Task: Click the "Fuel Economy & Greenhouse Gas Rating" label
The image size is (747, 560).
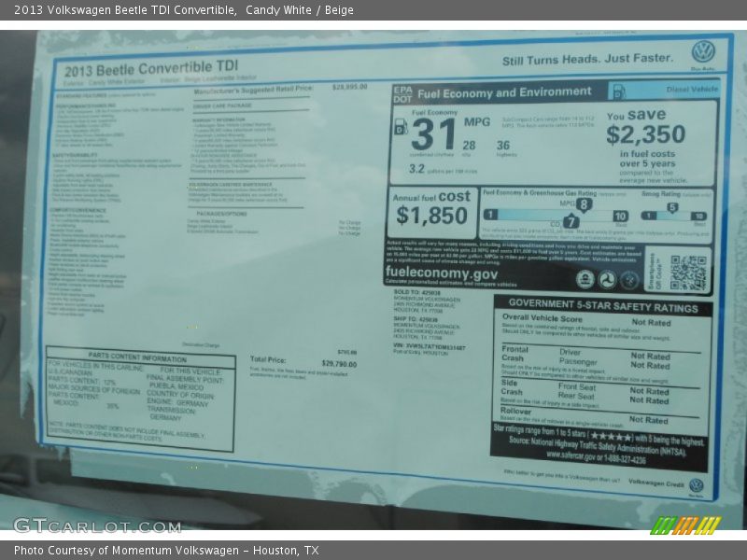Action: 540,193
